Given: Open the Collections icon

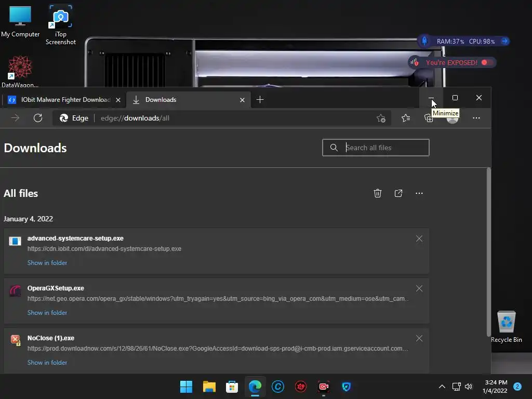Looking at the screenshot, I should (x=429, y=118).
